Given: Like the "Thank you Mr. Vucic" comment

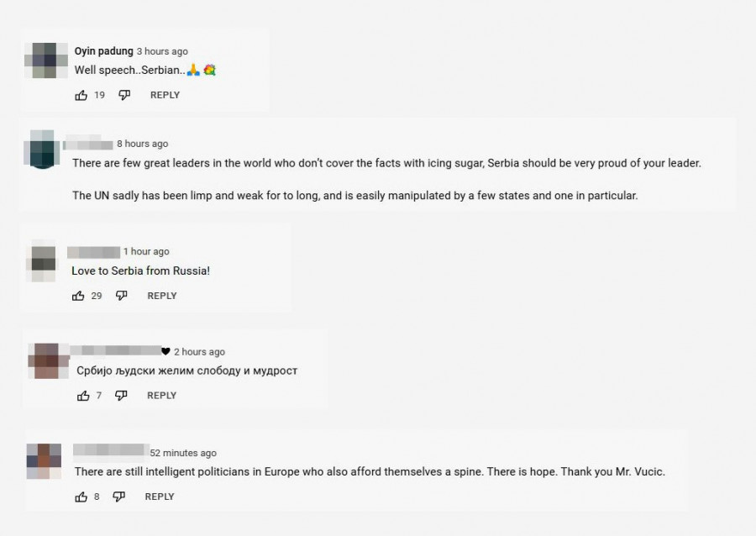Looking at the screenshot, I should tap(81, 497).
